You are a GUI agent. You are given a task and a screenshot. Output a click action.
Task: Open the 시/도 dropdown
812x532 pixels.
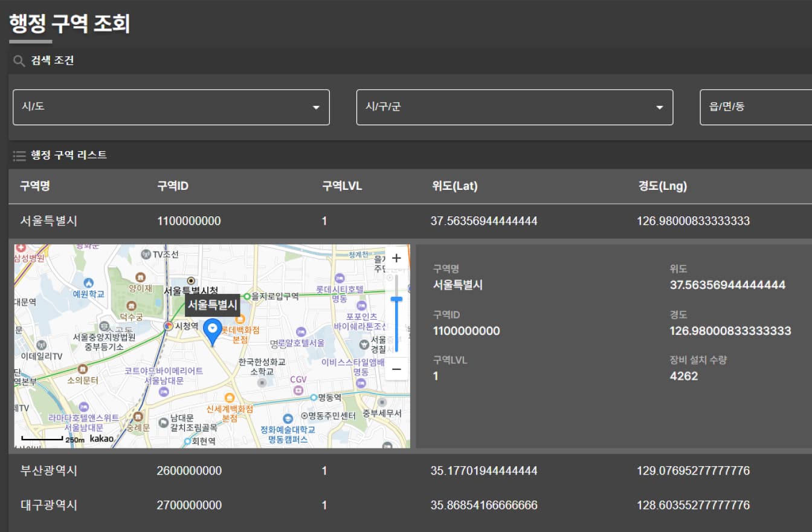pyautogui.click(x=171, y=107)
